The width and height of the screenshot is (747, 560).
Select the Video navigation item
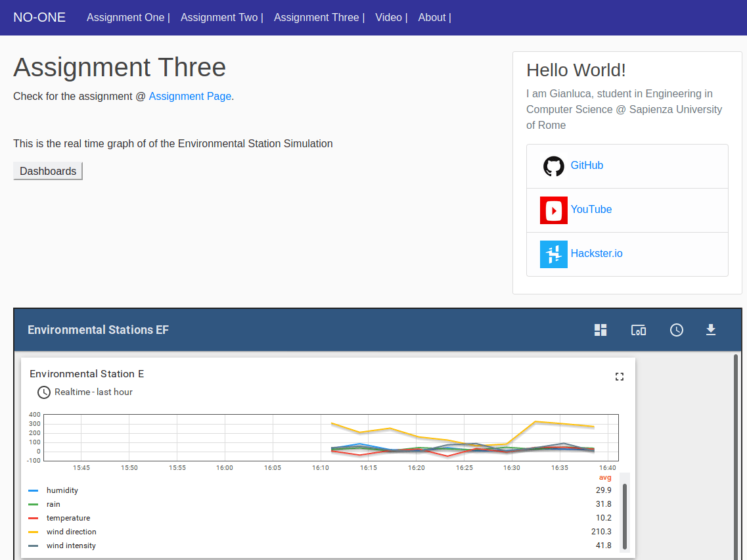(x=388, y=17)
